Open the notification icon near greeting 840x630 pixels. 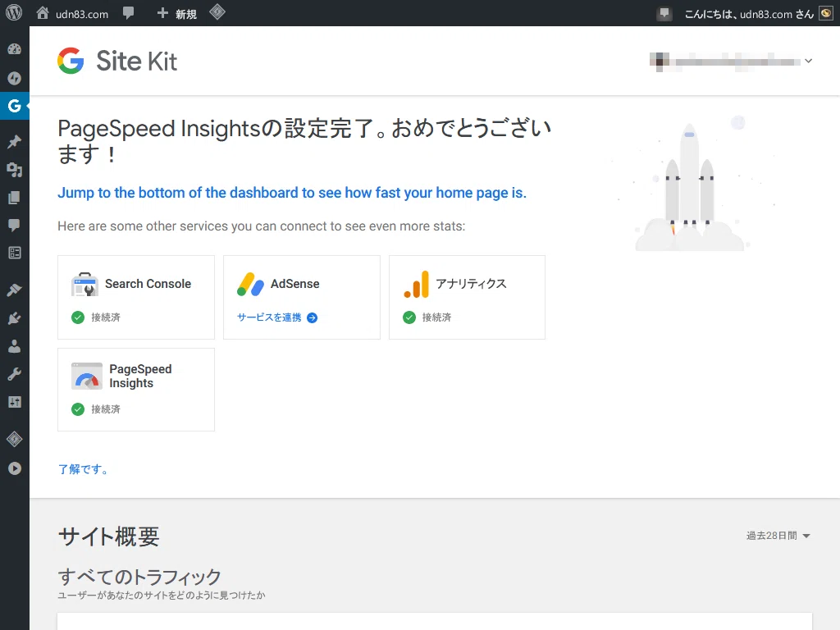[x=664, y=13]
